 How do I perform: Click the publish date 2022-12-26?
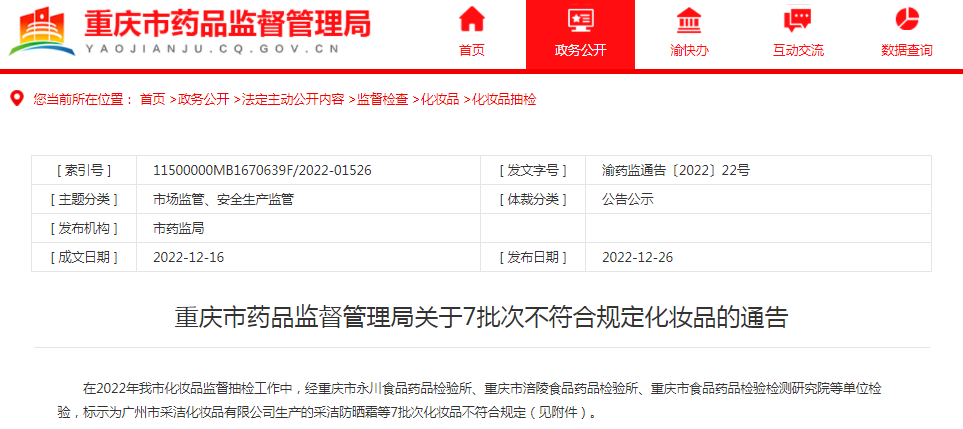(638, 257)
